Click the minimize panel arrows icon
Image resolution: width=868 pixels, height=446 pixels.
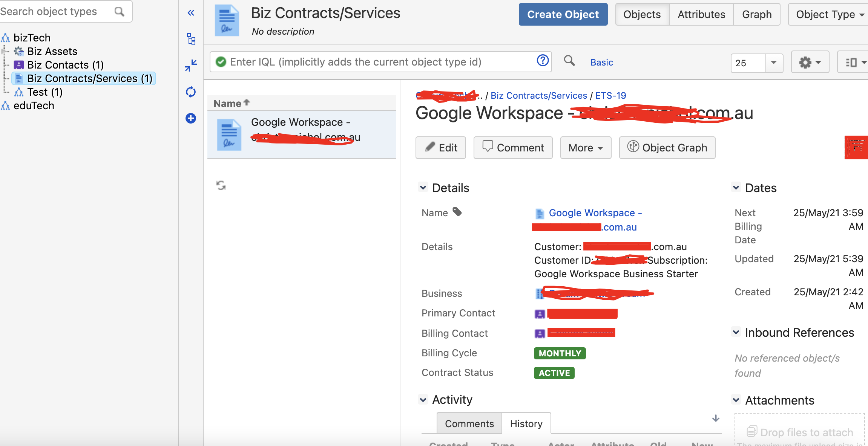[x=191, y=66]
